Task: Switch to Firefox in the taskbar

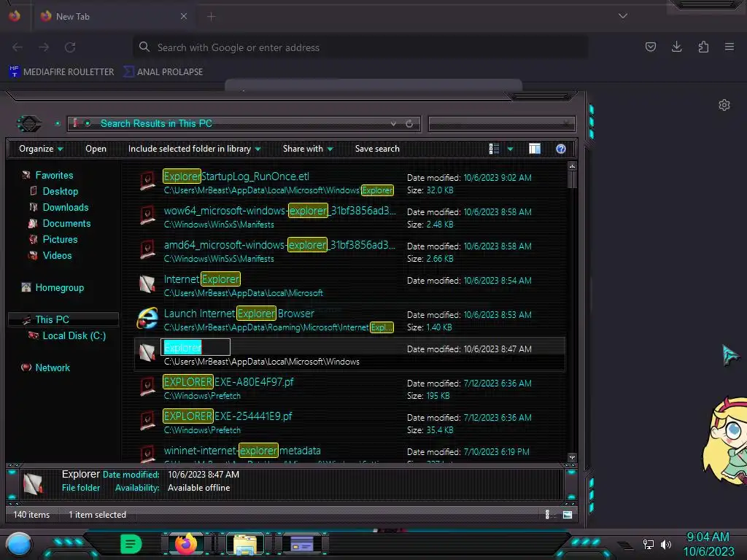Action: [186, 544]
